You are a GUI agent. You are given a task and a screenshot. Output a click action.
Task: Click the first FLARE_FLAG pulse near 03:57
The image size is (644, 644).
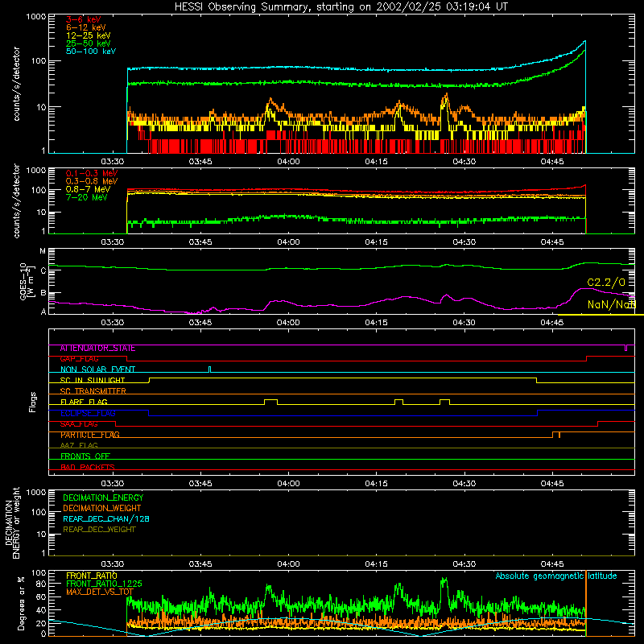coord(270,402)
